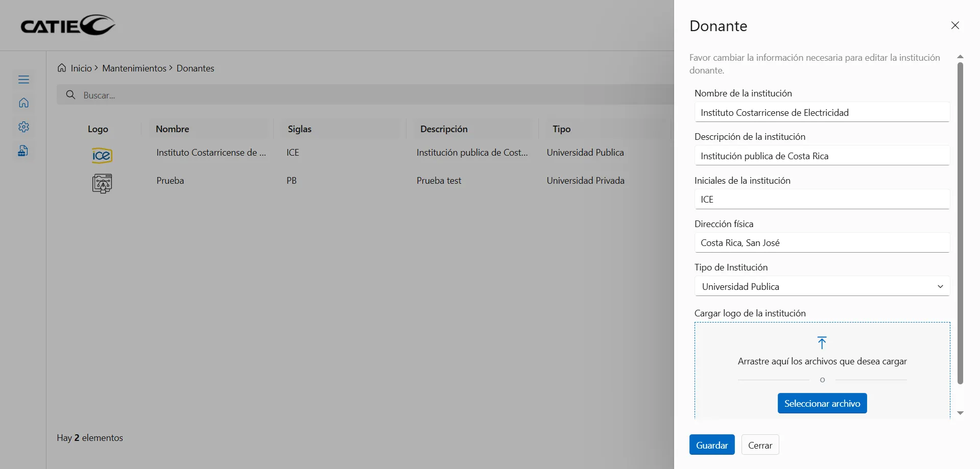Open the settings gear in sidebar

click(23, 127)
